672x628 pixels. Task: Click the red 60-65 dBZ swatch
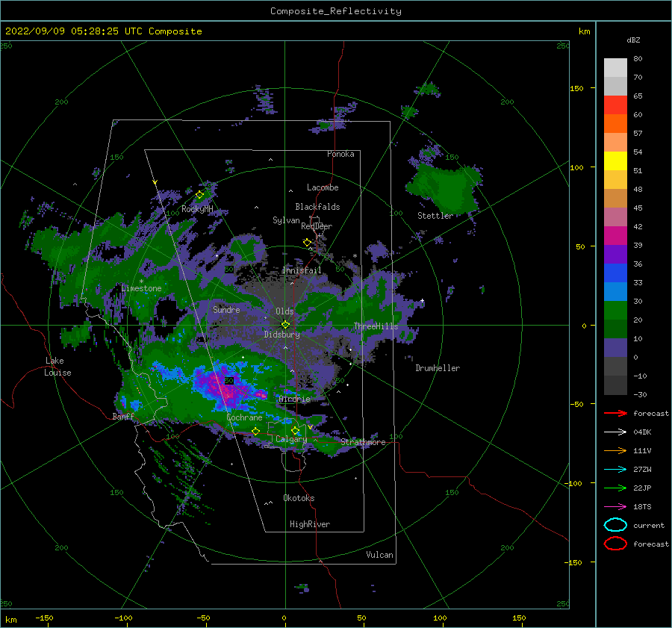615,105
